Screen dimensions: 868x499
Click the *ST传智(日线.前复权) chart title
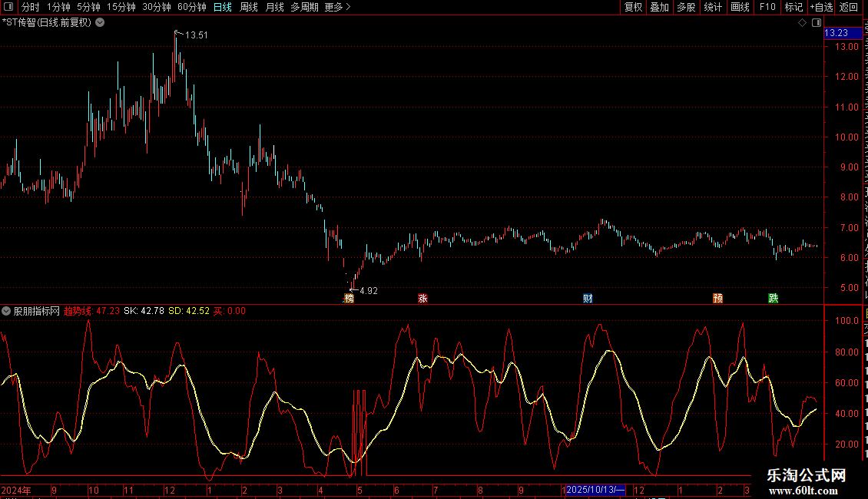(x=47, y=23)
